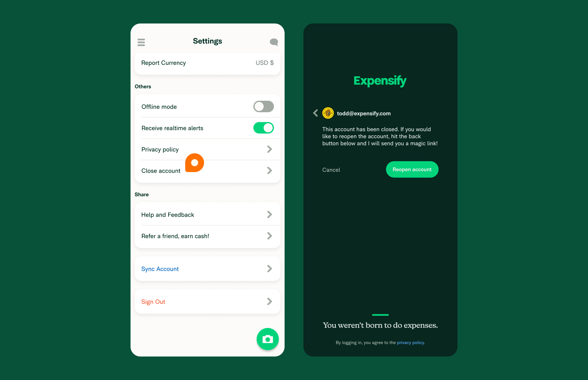Tap the back arrow icon on closed account screen
The width and height of the screenshot is (588, 380).
(316, 113)
